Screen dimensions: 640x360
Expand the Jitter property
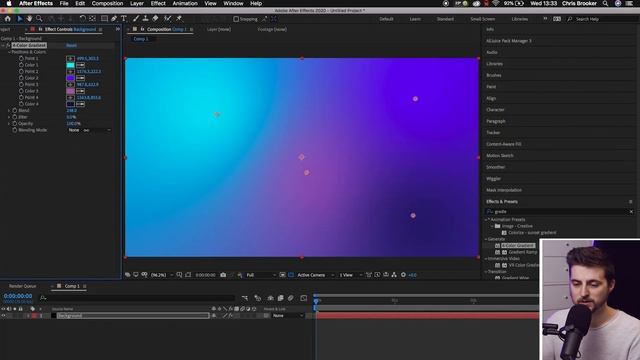(9, 117)
